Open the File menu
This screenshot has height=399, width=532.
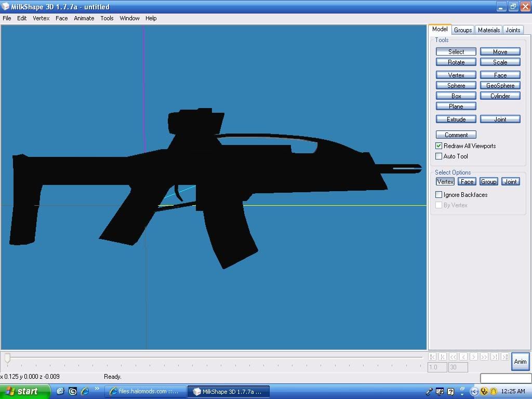click(x=7, y=18)
